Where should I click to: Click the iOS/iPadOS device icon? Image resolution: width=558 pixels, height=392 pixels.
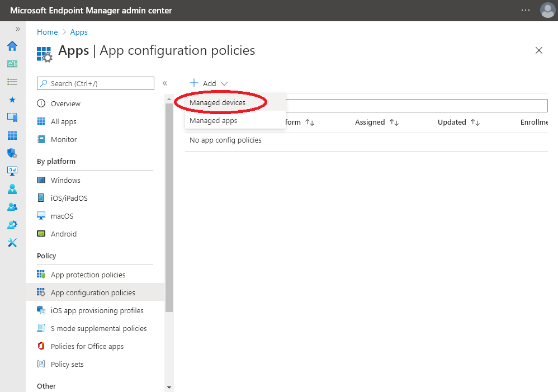41,198
